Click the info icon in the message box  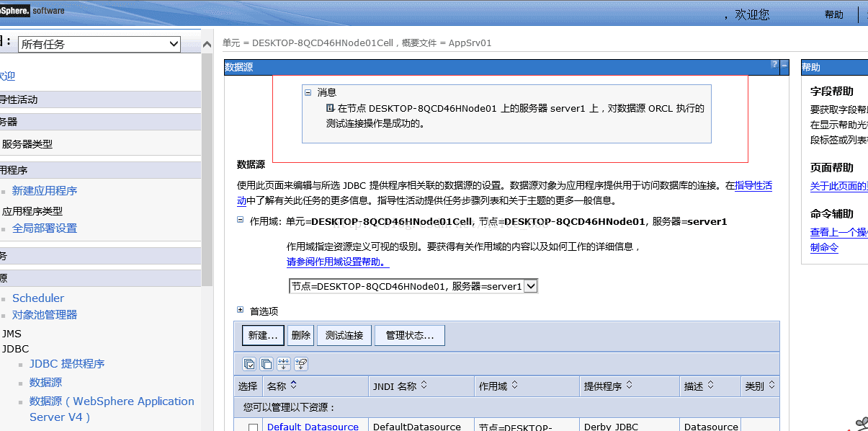[x=331, y=109]
